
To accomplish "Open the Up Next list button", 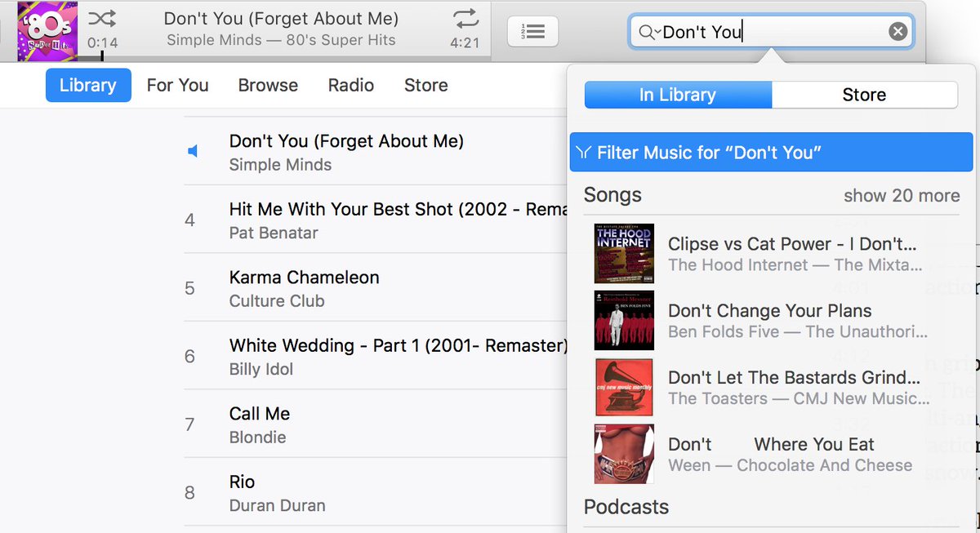I will point(532,32).
